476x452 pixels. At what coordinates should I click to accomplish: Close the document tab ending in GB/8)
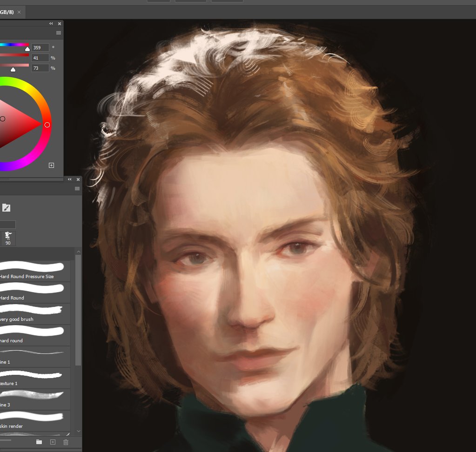pos(19,12)
